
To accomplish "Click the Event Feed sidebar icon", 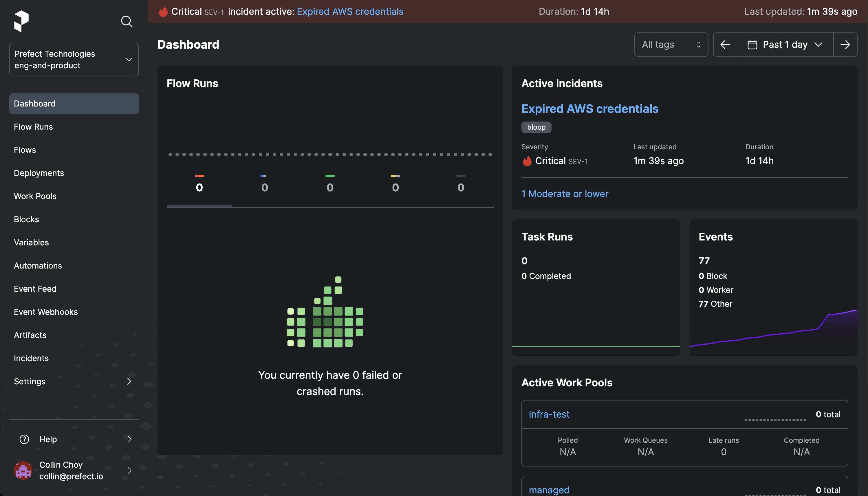I will point(35,289).
